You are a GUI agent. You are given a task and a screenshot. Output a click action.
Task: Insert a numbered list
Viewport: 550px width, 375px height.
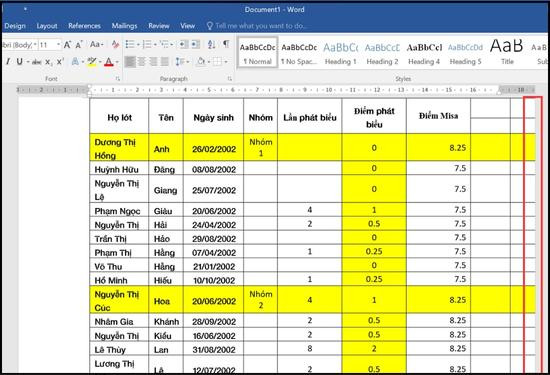click(147, 44)
